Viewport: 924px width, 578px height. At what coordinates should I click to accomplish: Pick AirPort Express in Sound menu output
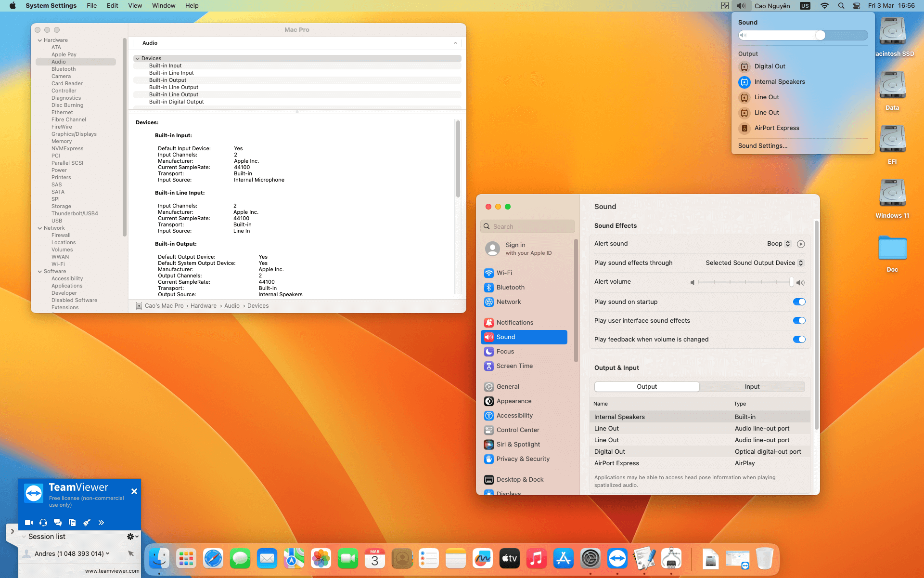[777, 128]
